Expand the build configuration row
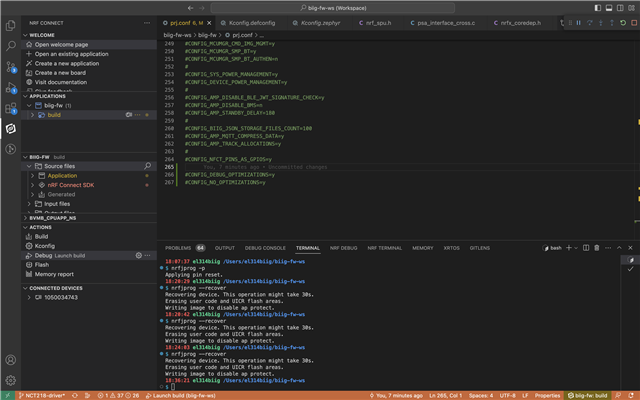The width and height of the screenshot is (640, 400). [x=33, y=115]
